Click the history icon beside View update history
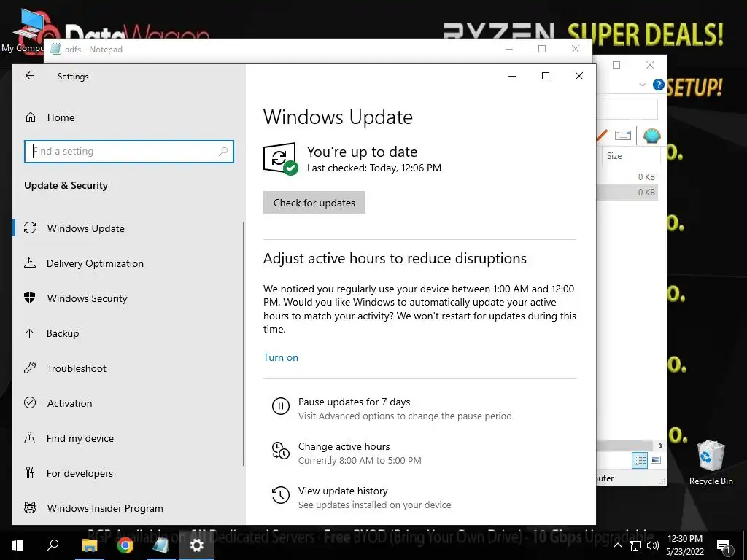The width and height of the screenshot is (747, 560). [281, 495]
